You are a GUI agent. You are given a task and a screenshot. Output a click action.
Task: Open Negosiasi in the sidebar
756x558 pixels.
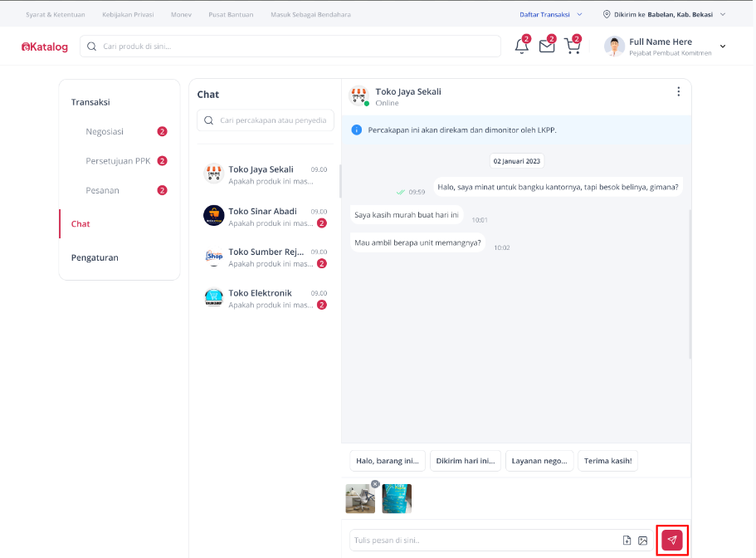click(105, 131)
